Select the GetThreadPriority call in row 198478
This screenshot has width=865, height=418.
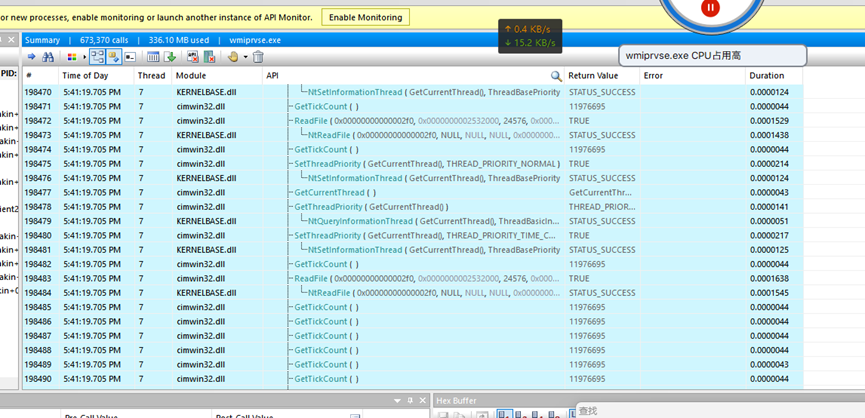click(x=371, y=207)
